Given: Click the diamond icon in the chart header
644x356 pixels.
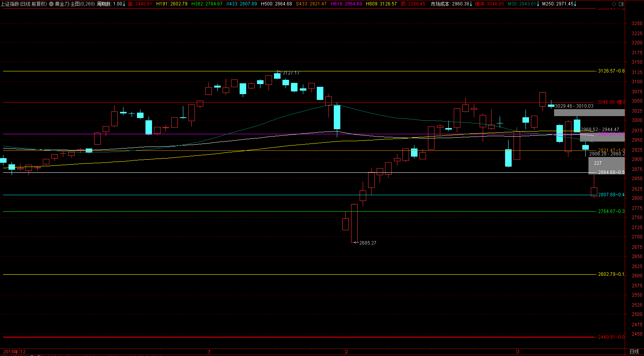Looking at the screenshot, I should point(614,4).
